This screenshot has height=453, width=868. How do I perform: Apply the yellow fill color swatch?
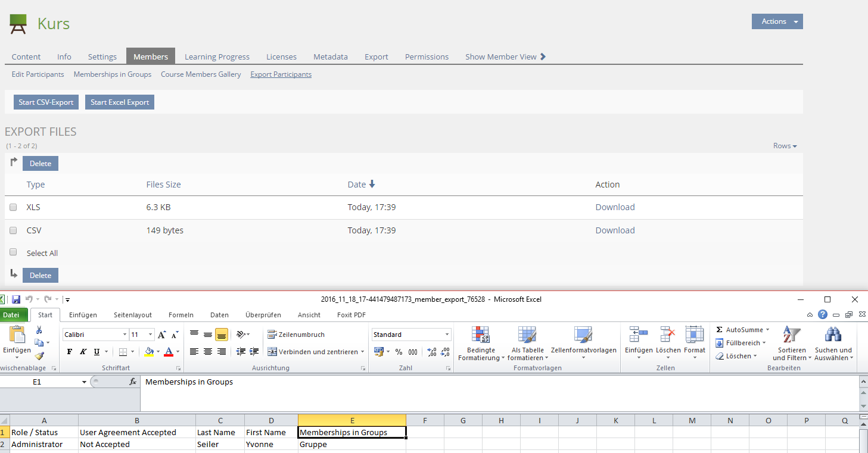149,352
